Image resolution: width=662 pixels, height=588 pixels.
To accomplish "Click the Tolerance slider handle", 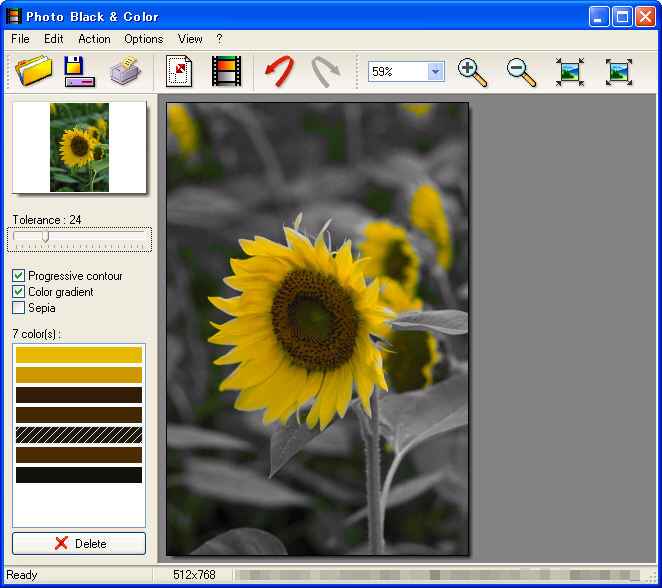I will (x=45, y=236).
